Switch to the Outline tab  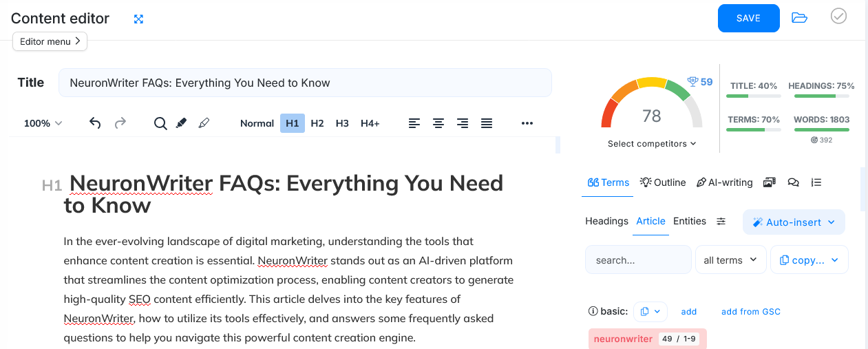tap(663, 182)
